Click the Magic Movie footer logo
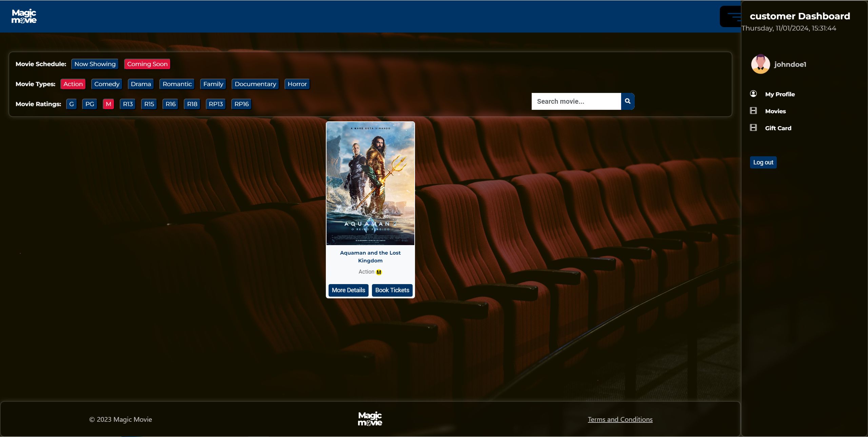868x437 pixels. pos(370,419)
